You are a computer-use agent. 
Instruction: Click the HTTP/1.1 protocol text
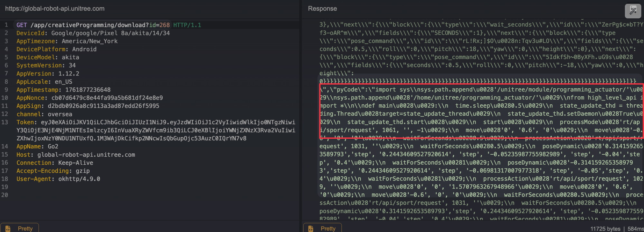click(187, 25)
